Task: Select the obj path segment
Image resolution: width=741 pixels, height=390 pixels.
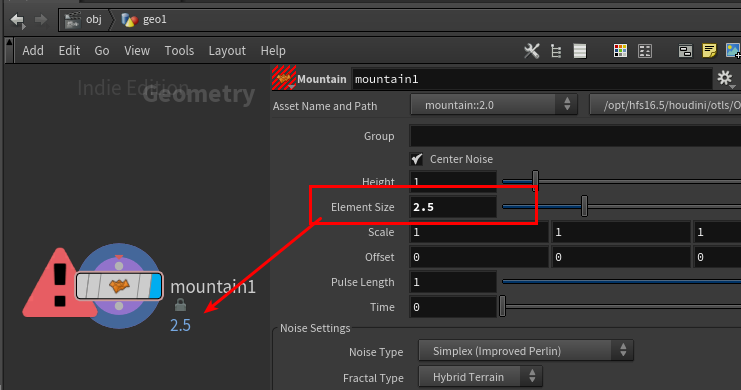Action: point(84,20)
